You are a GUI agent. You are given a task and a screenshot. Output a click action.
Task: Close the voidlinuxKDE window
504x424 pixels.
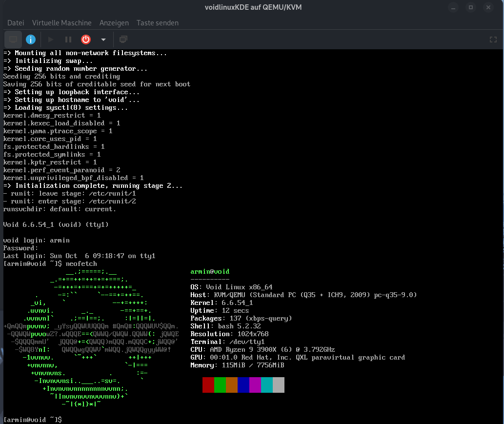489,7
